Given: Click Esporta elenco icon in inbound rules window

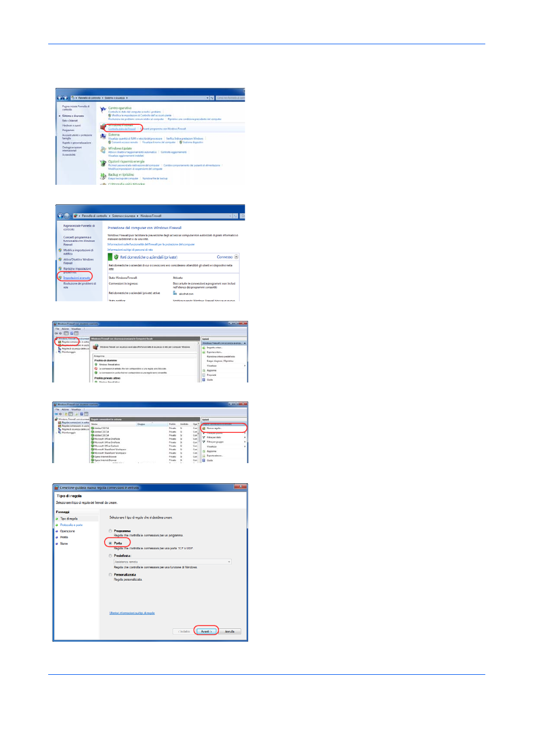Looking at the screenshot, I should click(204, 455).
